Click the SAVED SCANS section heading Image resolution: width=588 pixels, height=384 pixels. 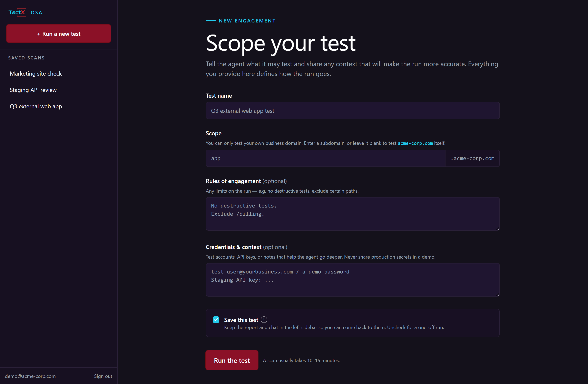coord(26,58)
